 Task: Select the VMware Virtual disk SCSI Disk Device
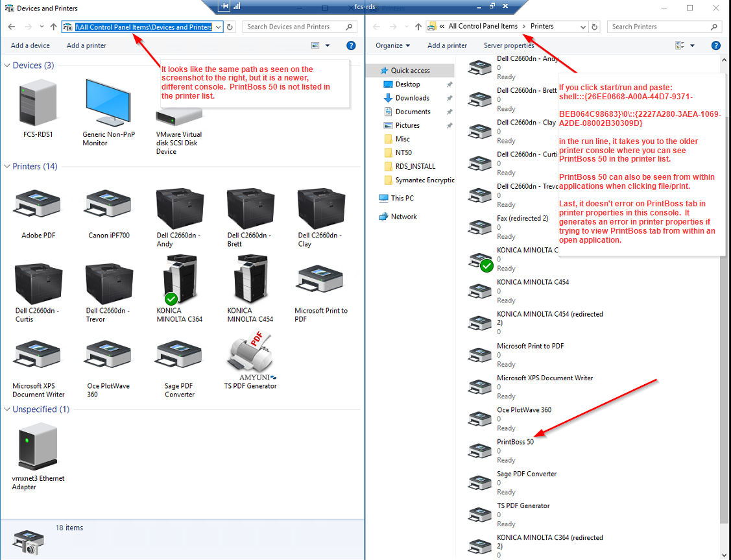(x=179, y=118)
